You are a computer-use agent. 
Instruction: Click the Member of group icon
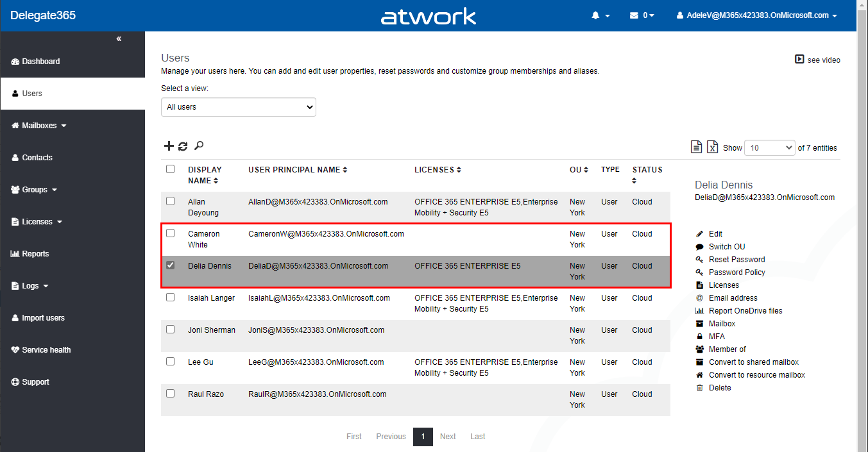(699, 349)
